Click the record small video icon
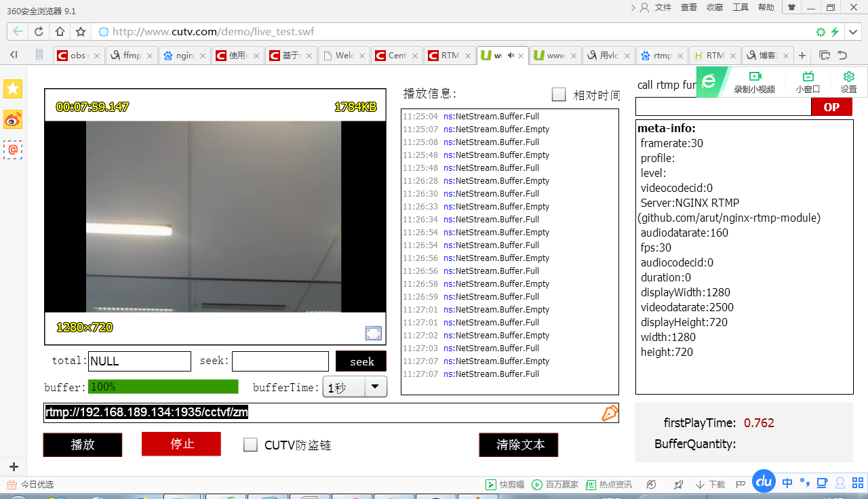Viewport: 868px width, 499px height. click(754, 82)
